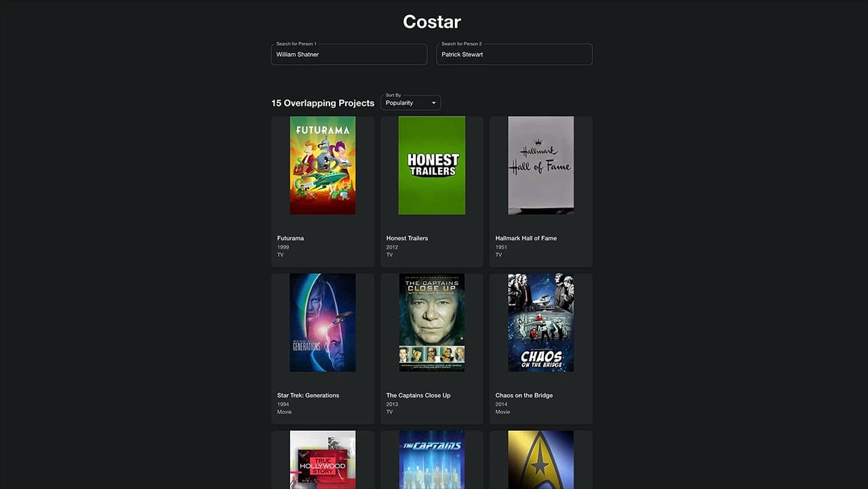The height and width of the screenshot is (489, 868).
Task: Open the True Hollywood Story poster
Action: pos(323,460)
